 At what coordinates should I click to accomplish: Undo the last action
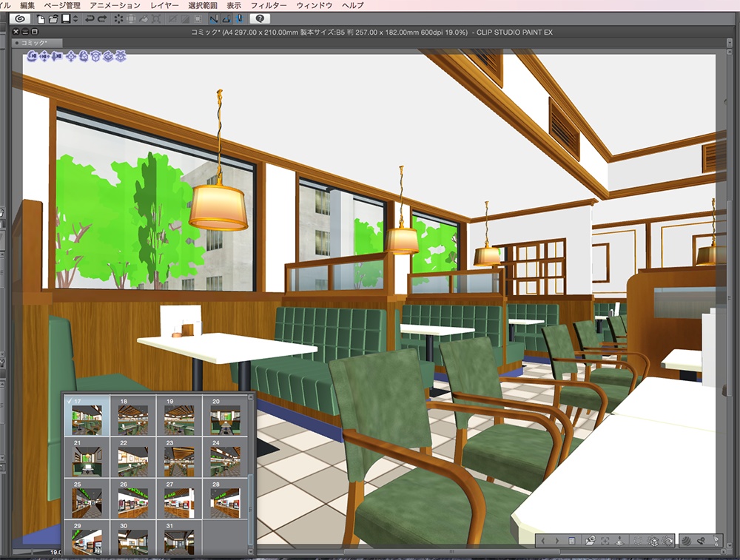pyautogui.click(x=90, y=19)
